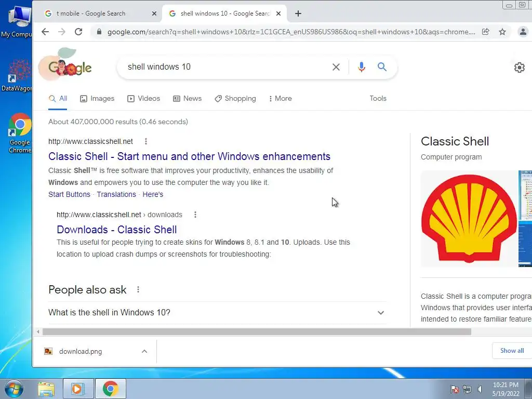This screenshot has width=532, height=399.
Task: Switch to News results
Action: pos(187,98)
